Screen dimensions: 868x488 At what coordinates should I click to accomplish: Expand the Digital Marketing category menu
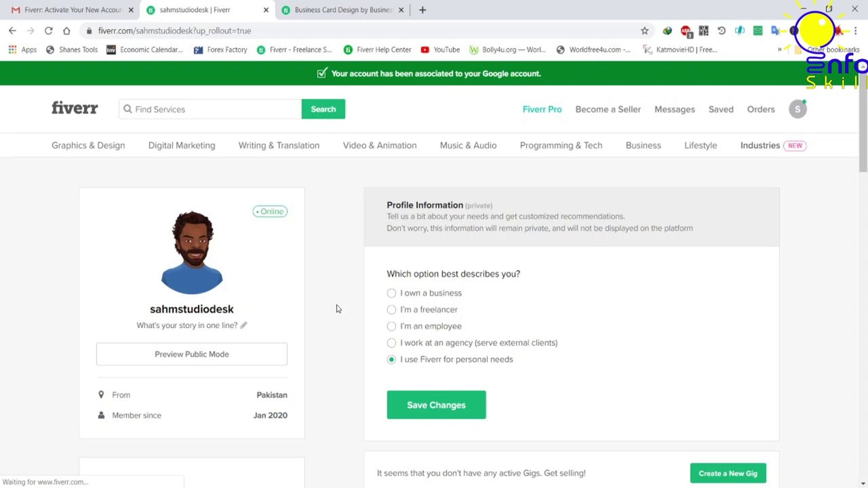(x=182, y=145)
